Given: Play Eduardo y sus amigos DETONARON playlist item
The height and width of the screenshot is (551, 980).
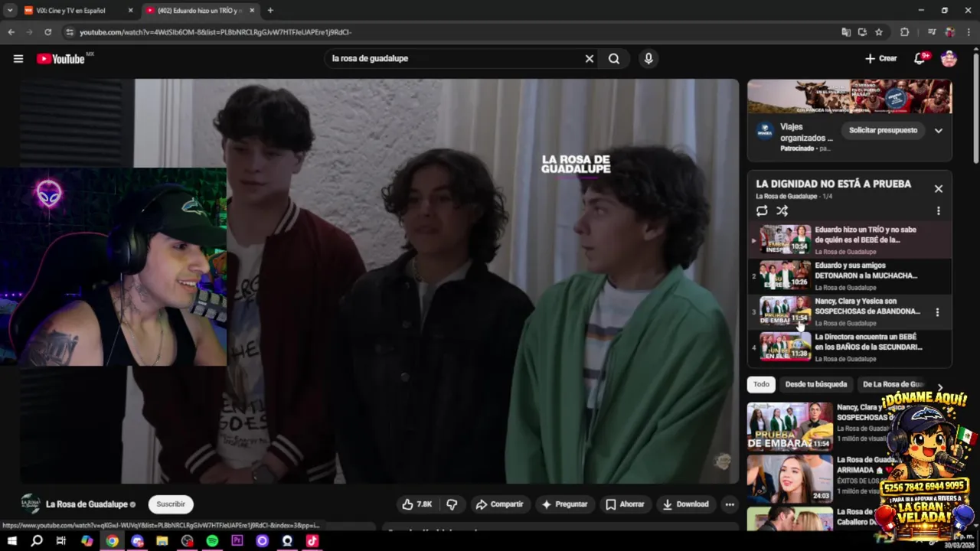Looking at the screenshot, I should pos(850,275).
